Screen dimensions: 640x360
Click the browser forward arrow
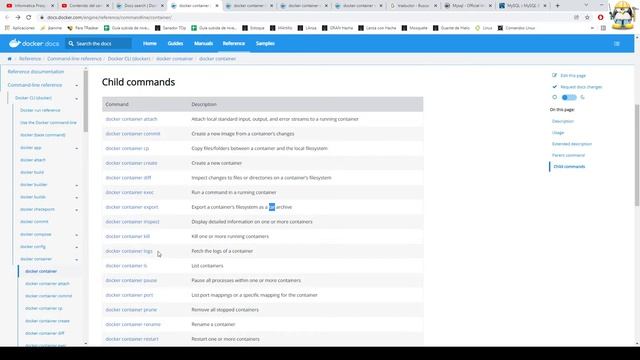point(18,18)
